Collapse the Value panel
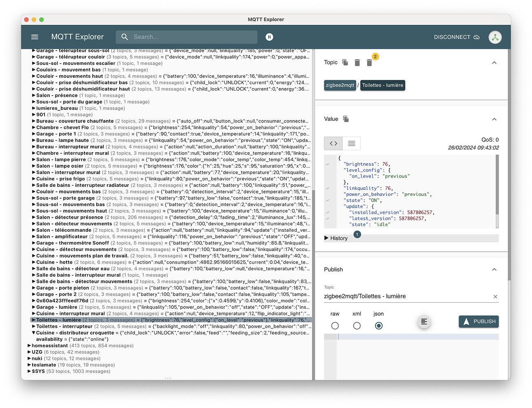Screen dimensions: 532x408 (494, 119)
